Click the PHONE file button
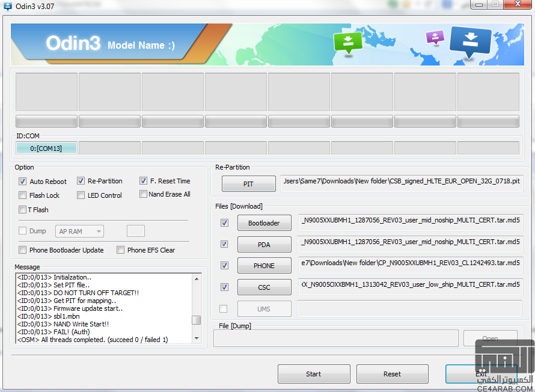 coord(264,265)
